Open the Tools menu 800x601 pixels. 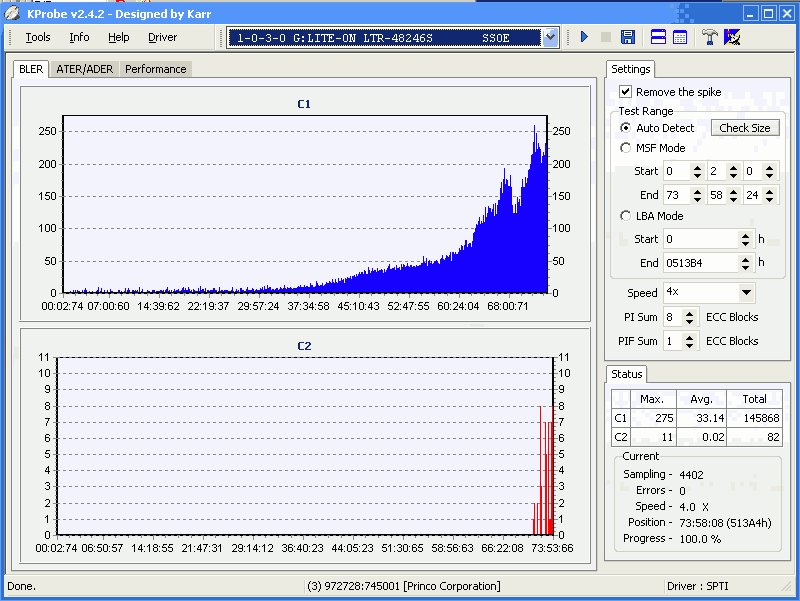[38, 37]
